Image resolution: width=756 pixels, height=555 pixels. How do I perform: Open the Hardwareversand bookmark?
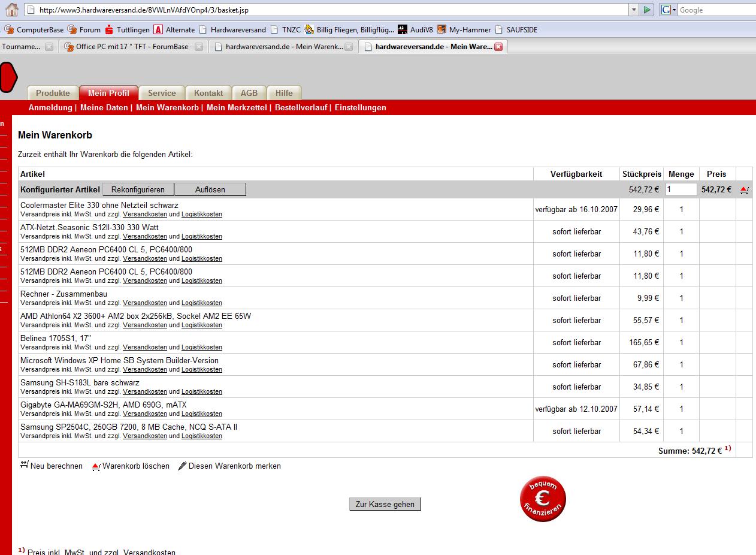pyautogui.click(x=232, y=29)
